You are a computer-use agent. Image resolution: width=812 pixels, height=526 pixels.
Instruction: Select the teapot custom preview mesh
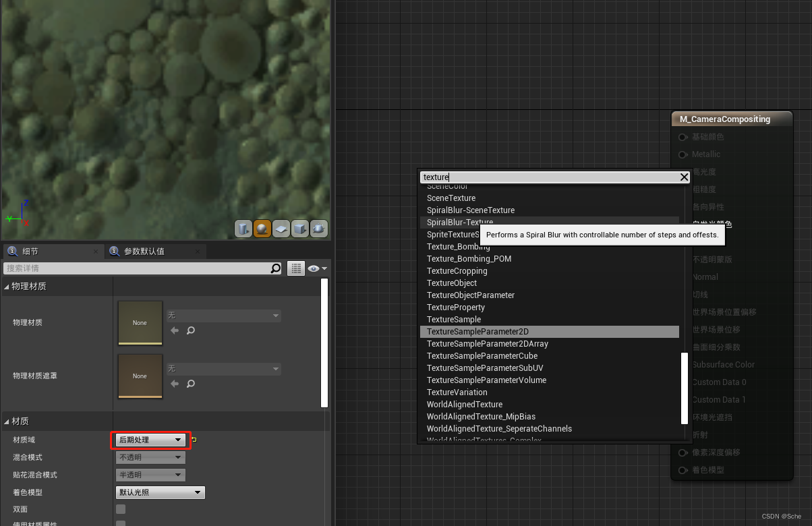pyautogui.click(x=319, y=229)
